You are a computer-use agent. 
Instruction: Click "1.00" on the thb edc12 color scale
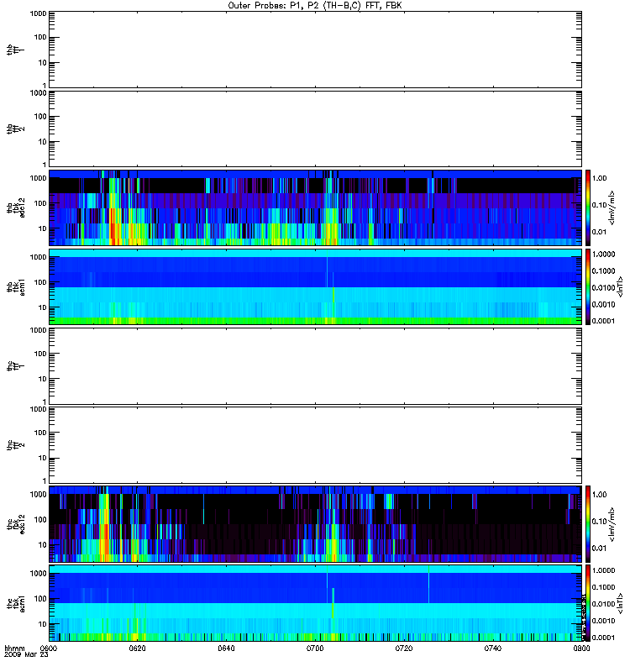click(x=599, y=178)
